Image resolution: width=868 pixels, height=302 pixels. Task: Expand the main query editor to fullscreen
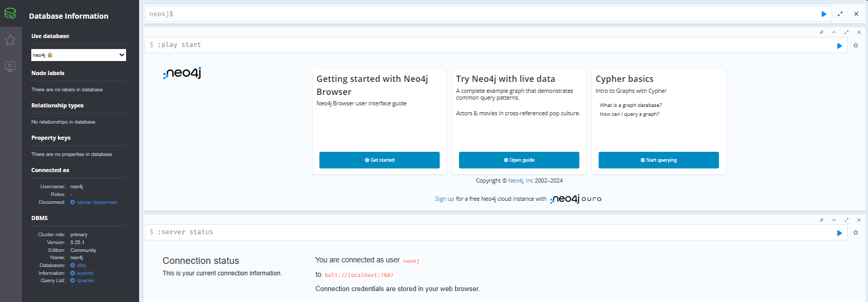[x=840, y=14]
